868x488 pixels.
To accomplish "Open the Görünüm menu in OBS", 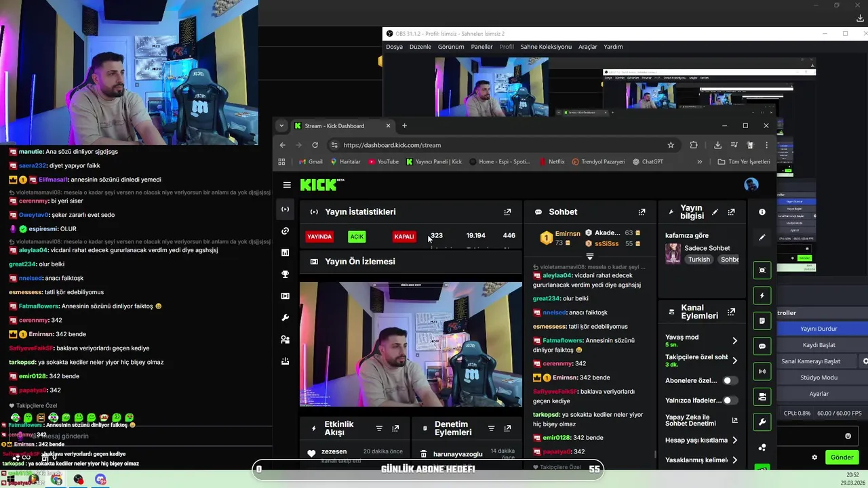I will click(451, 47).
